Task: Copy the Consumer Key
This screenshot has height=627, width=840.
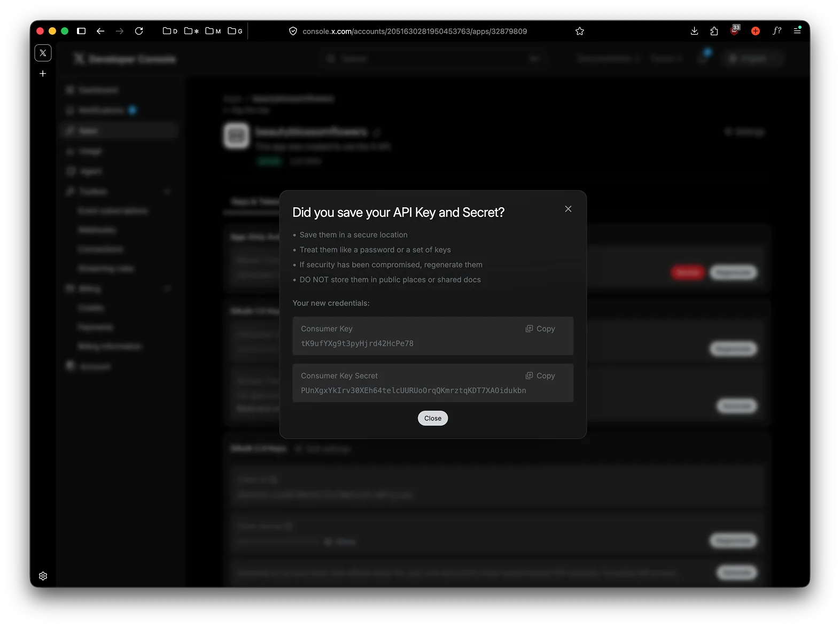Action: point(540,329)
